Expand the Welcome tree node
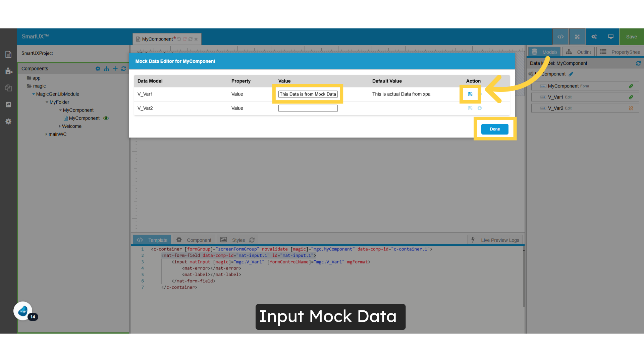 (60, 126)
